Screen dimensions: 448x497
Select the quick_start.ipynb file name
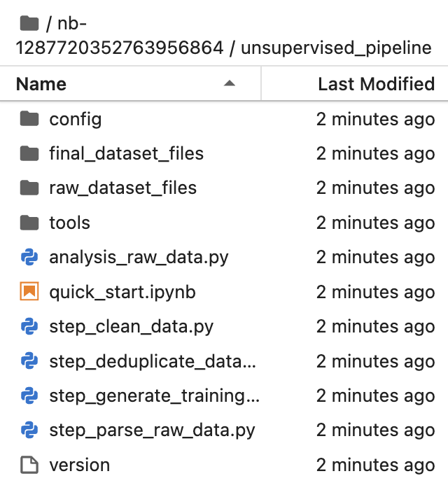coord(122,292)
